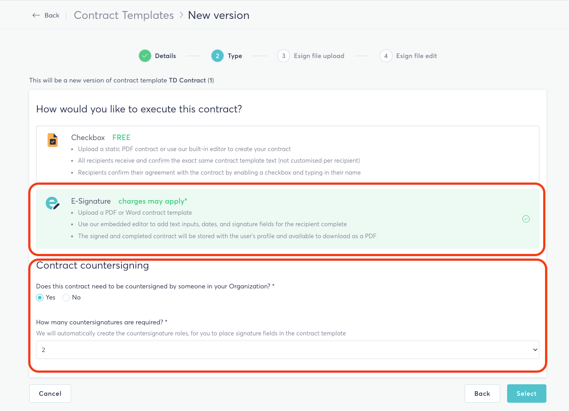Screen dimensions: 569x411
Task: Select the No countersign radio button
Action: tap(66, 298)
